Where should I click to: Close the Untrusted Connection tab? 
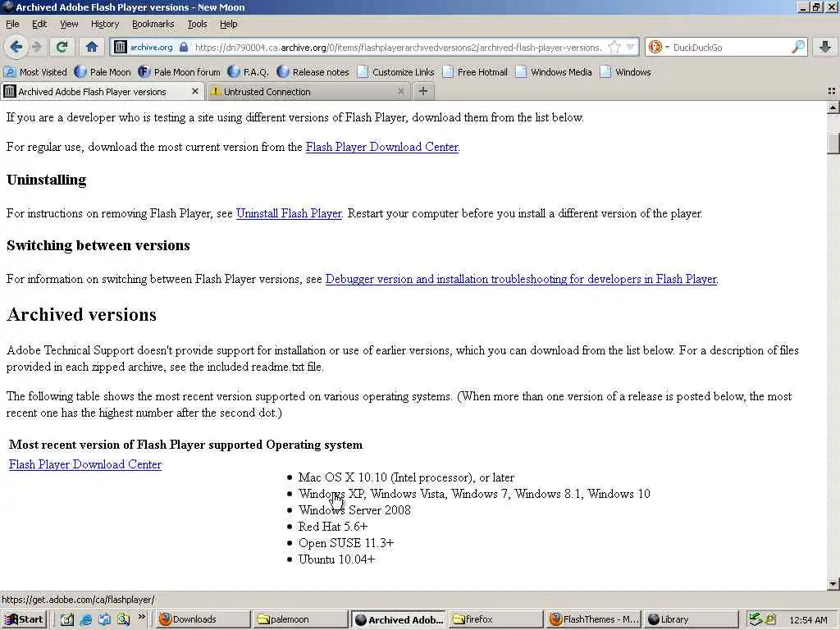tap(400, 92)
